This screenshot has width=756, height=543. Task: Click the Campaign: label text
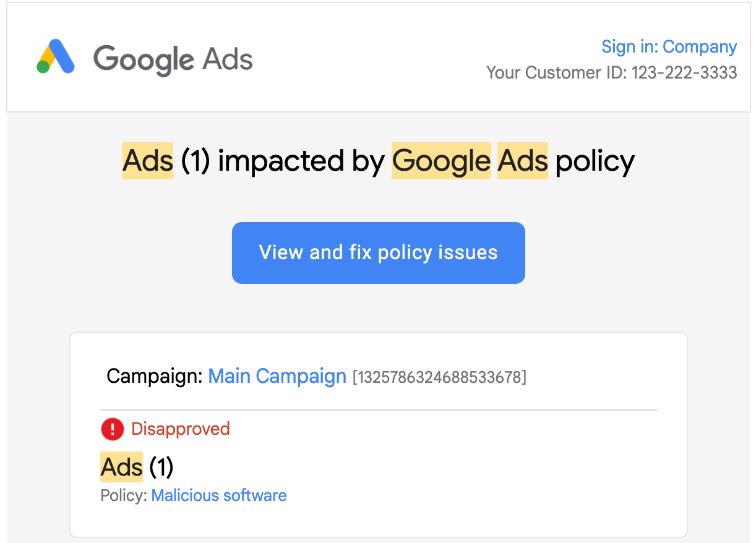pyautogui.click(x=155, y=376)
